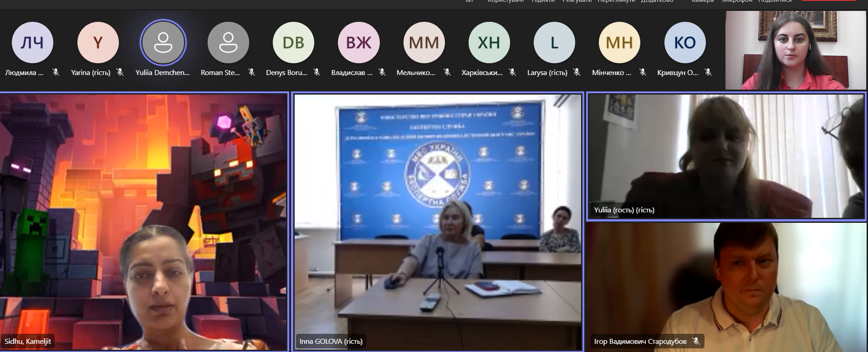Click muted microphone icon next to Larysa (гість)
Viewport: 868px width, 352px height.
(577, 72)
